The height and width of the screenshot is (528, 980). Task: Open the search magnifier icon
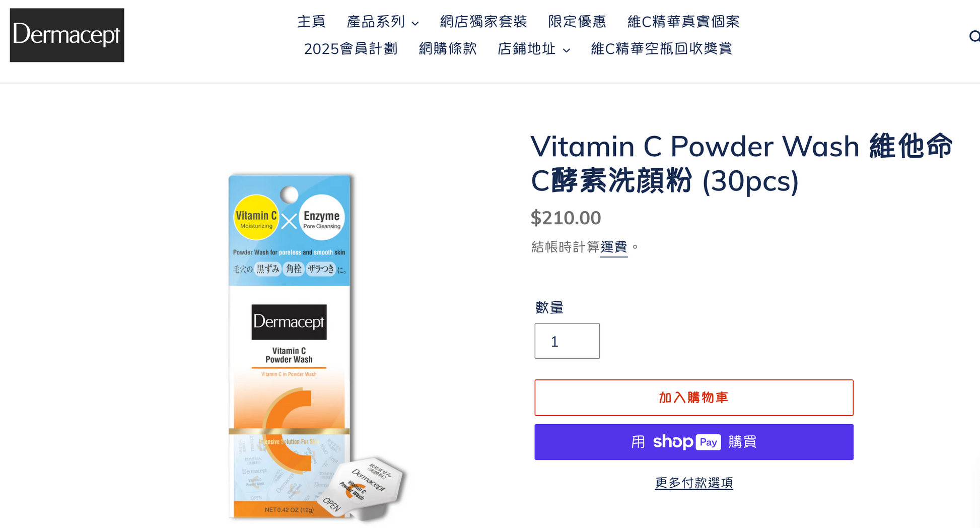click(974, 36)
